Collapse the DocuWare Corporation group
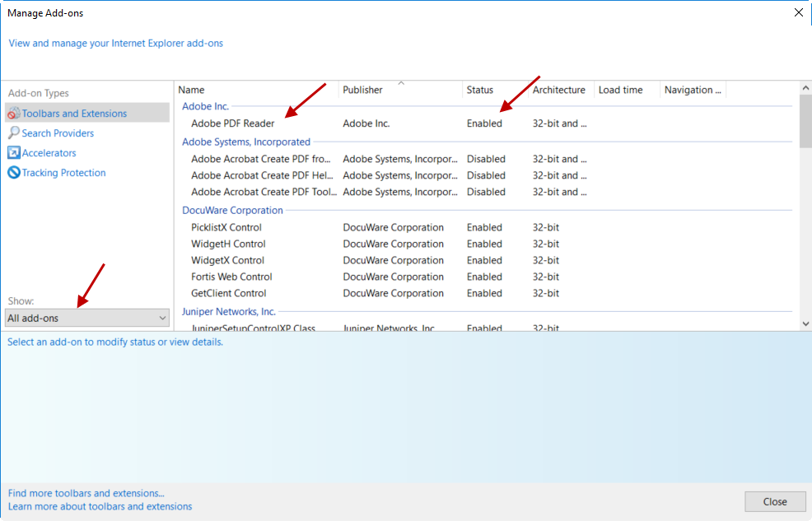Viewport: 812px width, 521px height. coord(232,210)
